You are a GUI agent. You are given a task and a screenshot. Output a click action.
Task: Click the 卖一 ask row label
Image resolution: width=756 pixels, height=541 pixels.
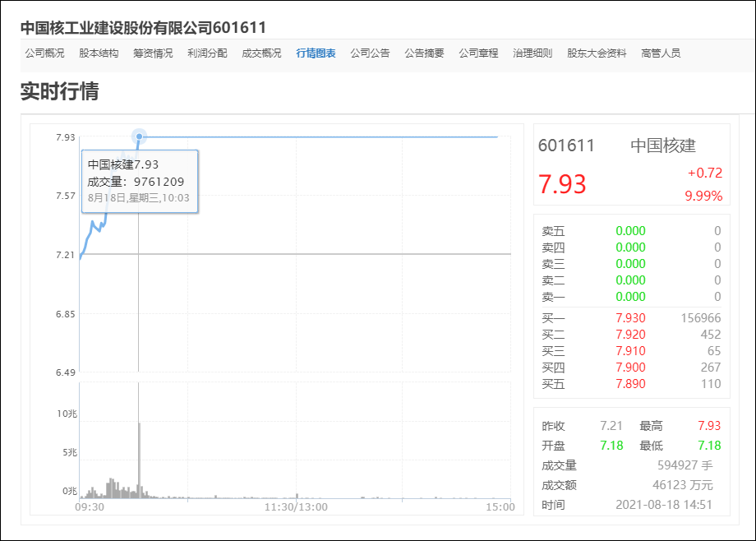553,297
